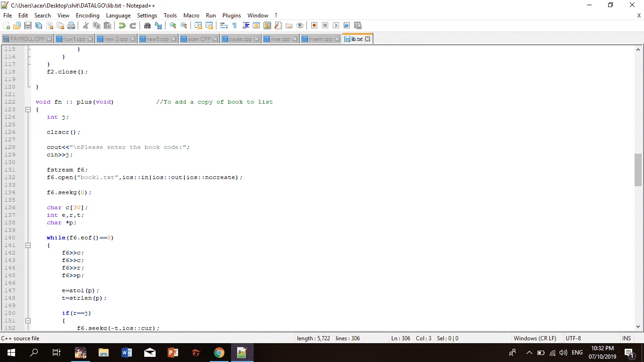Collapse the fold at line 151
Viewport: 644px width, 362px height.
[x=28, y=321]
